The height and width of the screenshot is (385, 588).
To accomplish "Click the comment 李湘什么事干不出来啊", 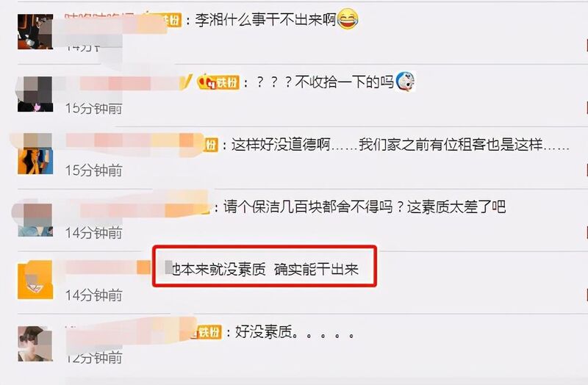I will coord(265,20).
